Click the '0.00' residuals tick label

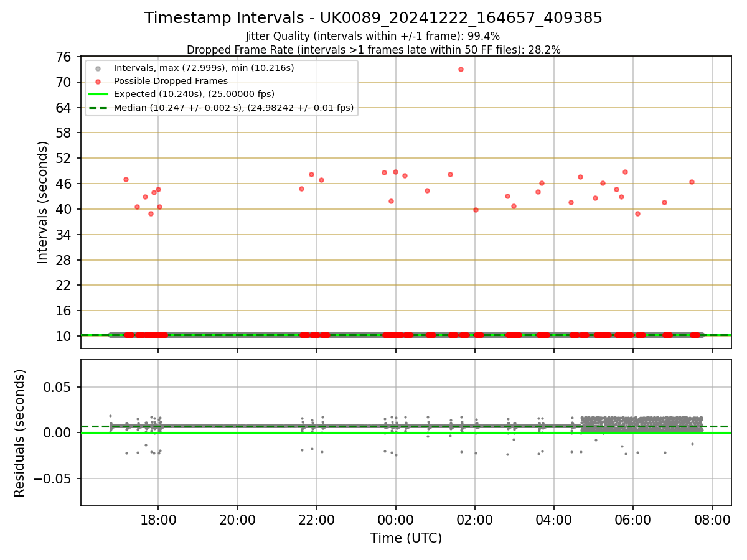point(59,432)
